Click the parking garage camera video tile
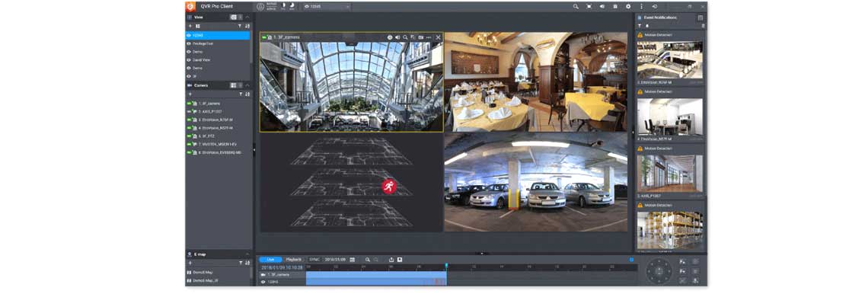Viewport: 868px width, 294px height. click(536, 182)
